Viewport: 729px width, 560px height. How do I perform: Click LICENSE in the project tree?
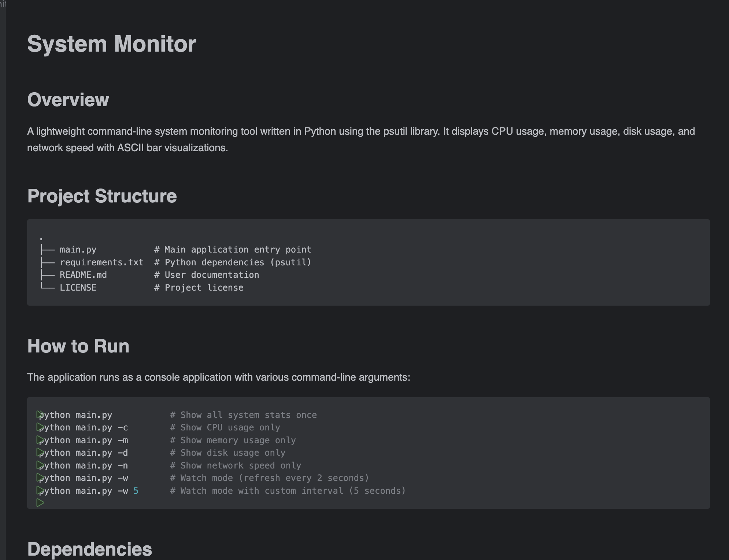point(78,288)
